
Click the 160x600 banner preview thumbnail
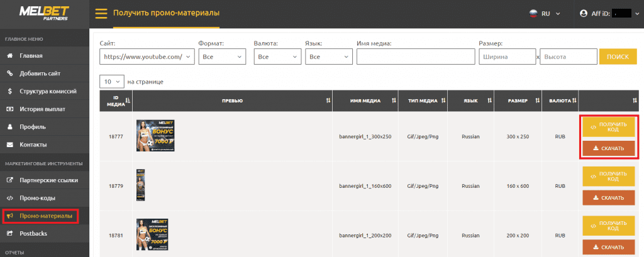click(x=140, y=185)
